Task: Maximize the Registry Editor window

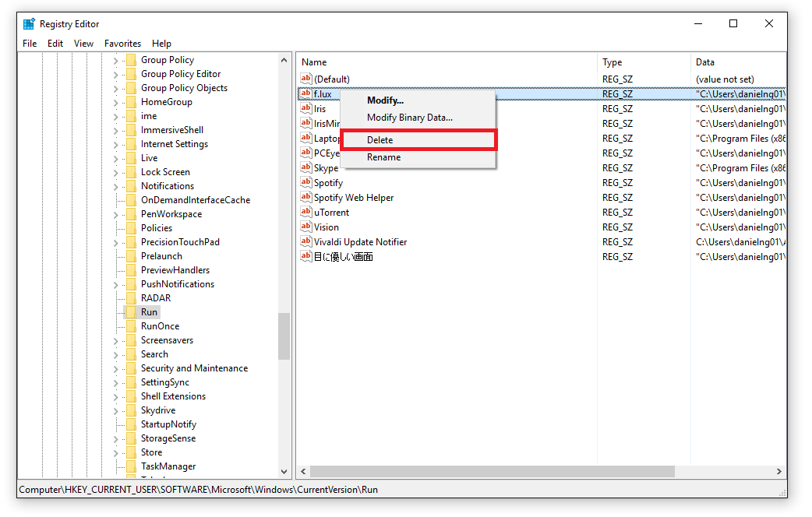Action: tap(733, 24)
